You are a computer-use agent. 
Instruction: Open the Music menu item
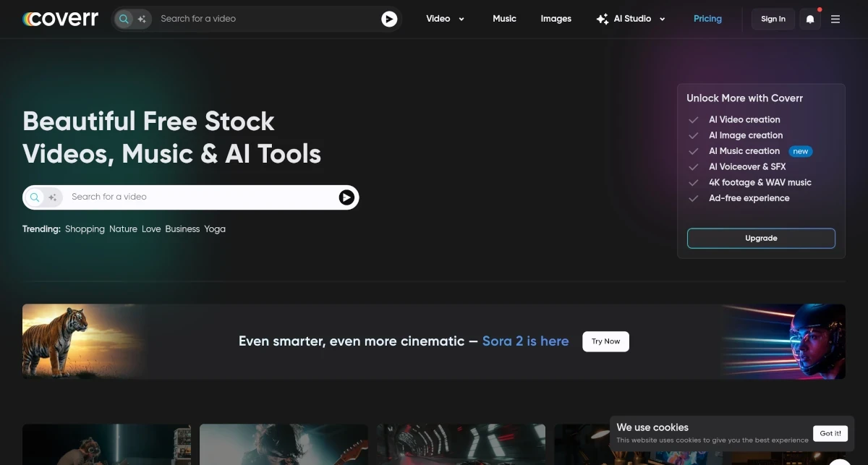(x=504, y=19)
